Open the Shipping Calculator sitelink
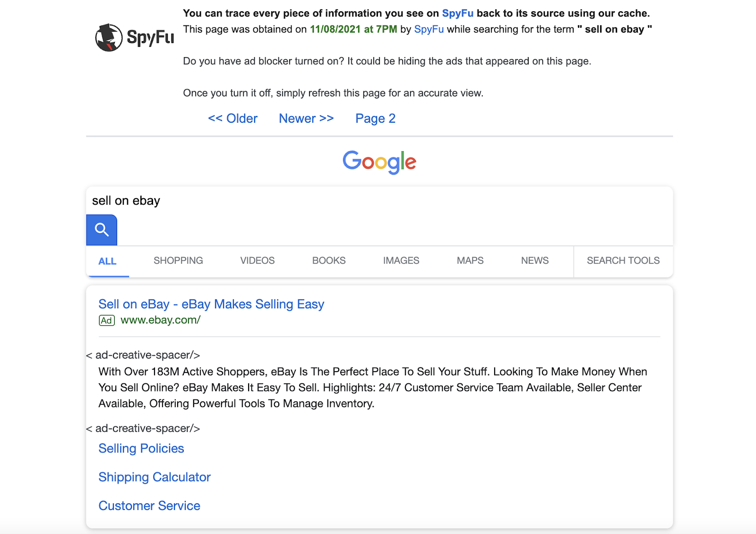The height and width of the screenshot is (534, 756). click(155, 477)
